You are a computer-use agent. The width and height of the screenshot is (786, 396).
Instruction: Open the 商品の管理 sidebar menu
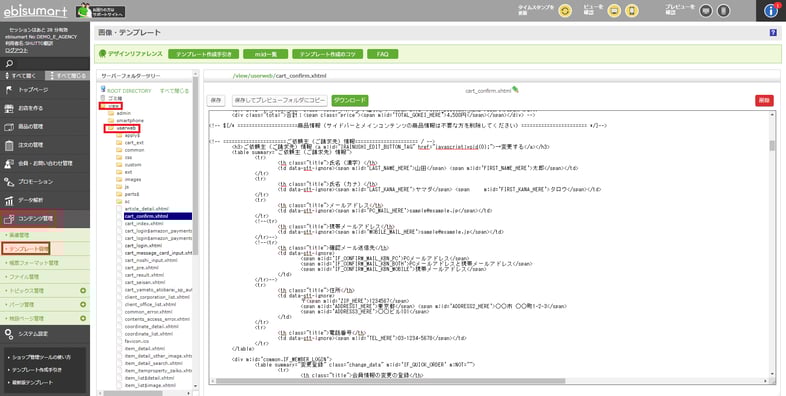point(45,127)
